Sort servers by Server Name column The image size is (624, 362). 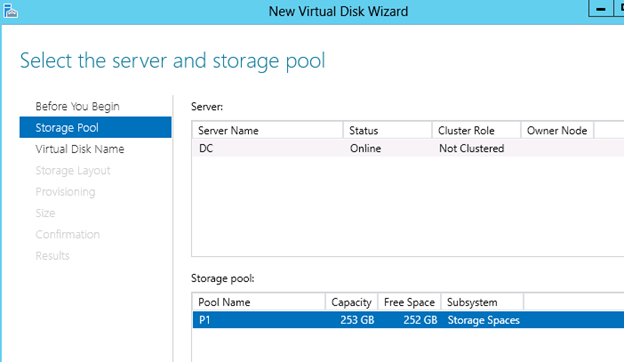[267, 130]
